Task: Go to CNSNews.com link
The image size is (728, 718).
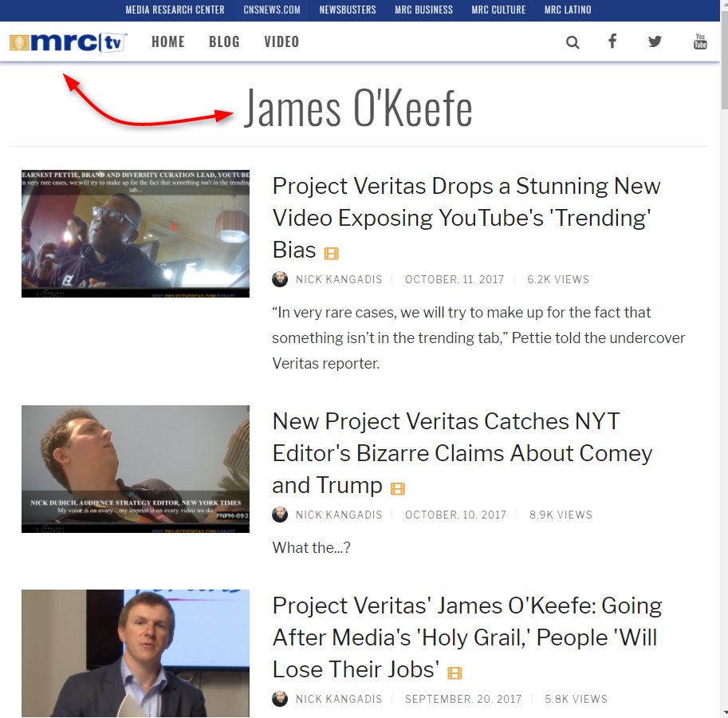Action: [272, 10]
